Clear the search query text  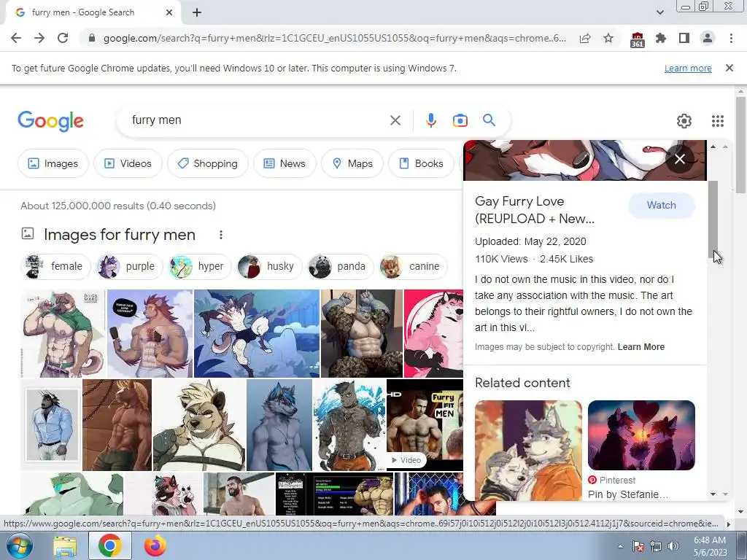point(395,120)
